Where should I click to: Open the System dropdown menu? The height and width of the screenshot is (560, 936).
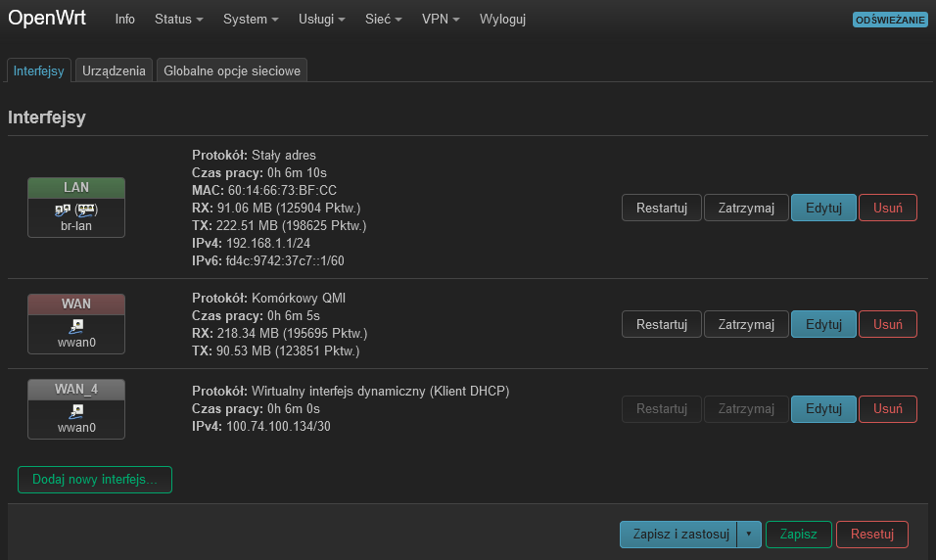251,20
